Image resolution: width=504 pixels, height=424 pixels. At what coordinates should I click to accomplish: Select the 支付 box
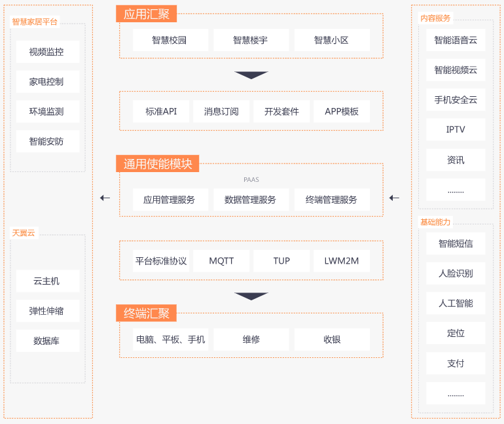(456, 363)
